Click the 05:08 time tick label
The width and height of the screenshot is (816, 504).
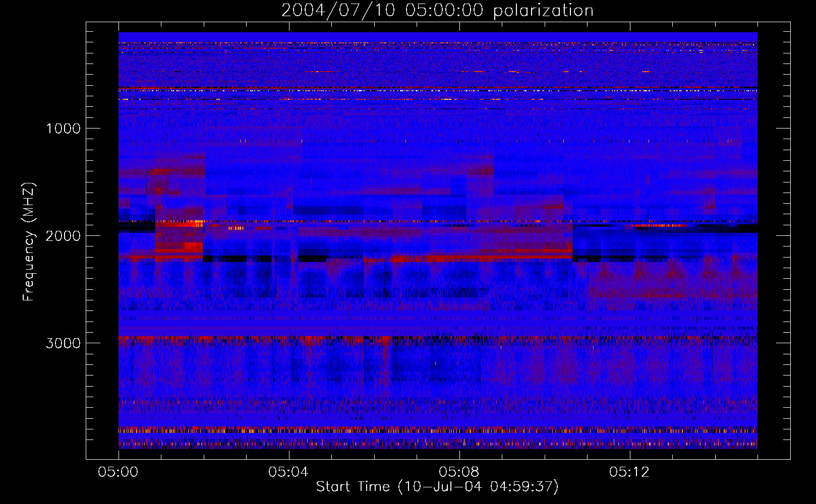coord(459,472)
